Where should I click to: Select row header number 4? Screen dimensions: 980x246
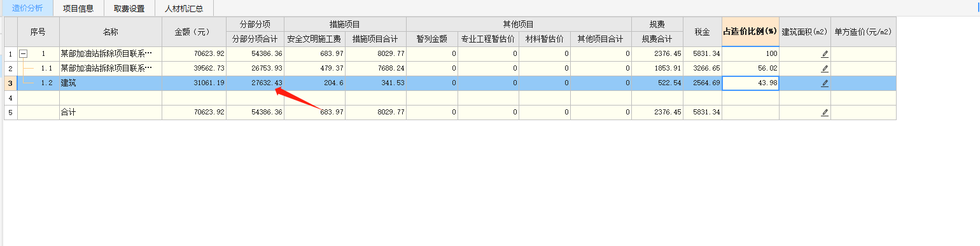click(10, 98)
